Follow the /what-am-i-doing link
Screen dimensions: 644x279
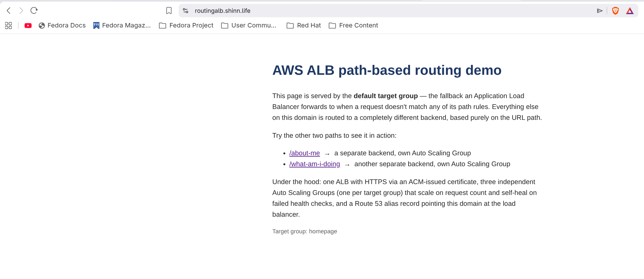click(x=315, y=164)
